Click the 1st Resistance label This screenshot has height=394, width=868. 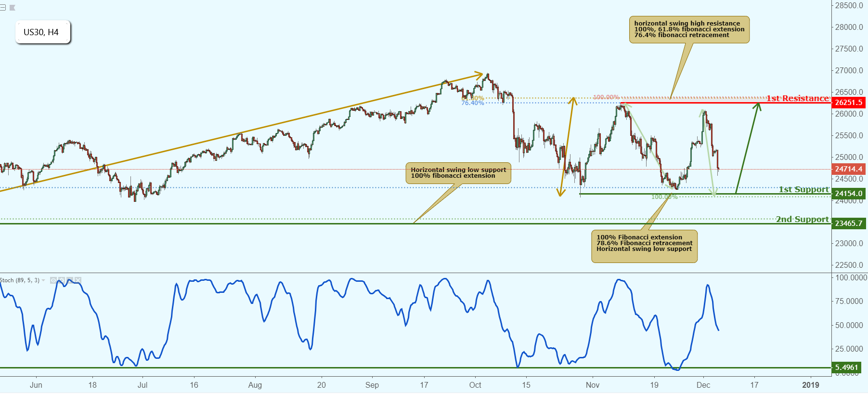click(798, 98)
